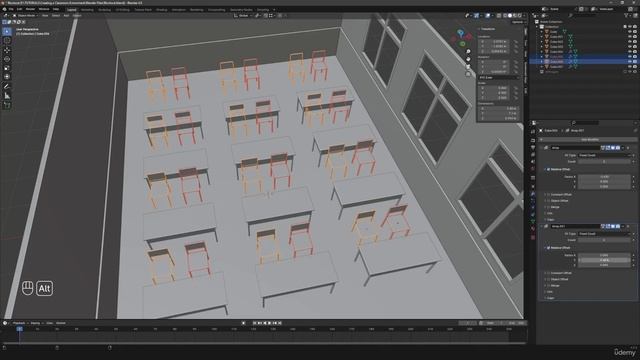Expand the UVs section of Array.001
Image resolution: width=640 pixels, height=360 pixels.
point(550,291)
